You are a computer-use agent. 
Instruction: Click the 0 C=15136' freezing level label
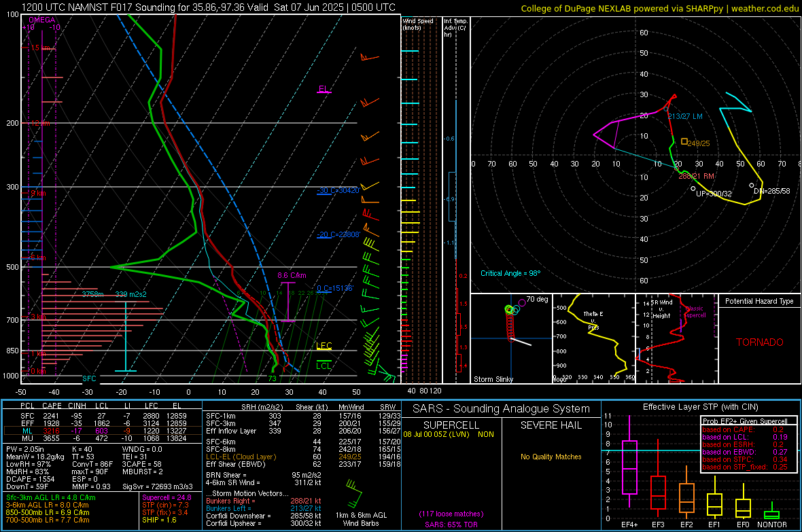334,288
